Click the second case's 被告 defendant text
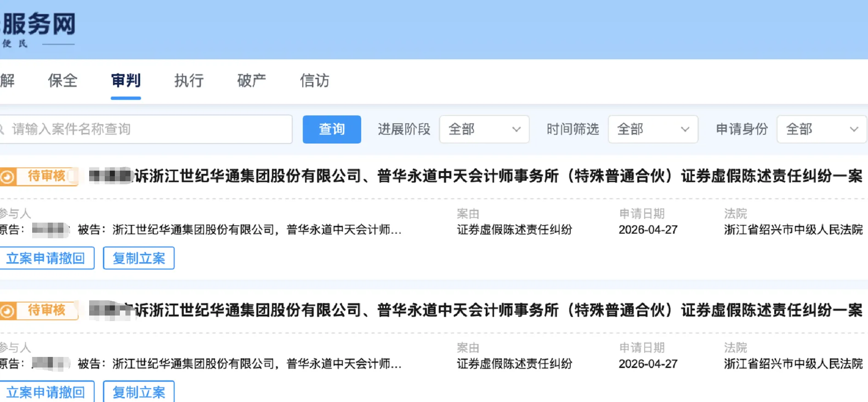Screen dimensions: 868x402 coord(240,364)
